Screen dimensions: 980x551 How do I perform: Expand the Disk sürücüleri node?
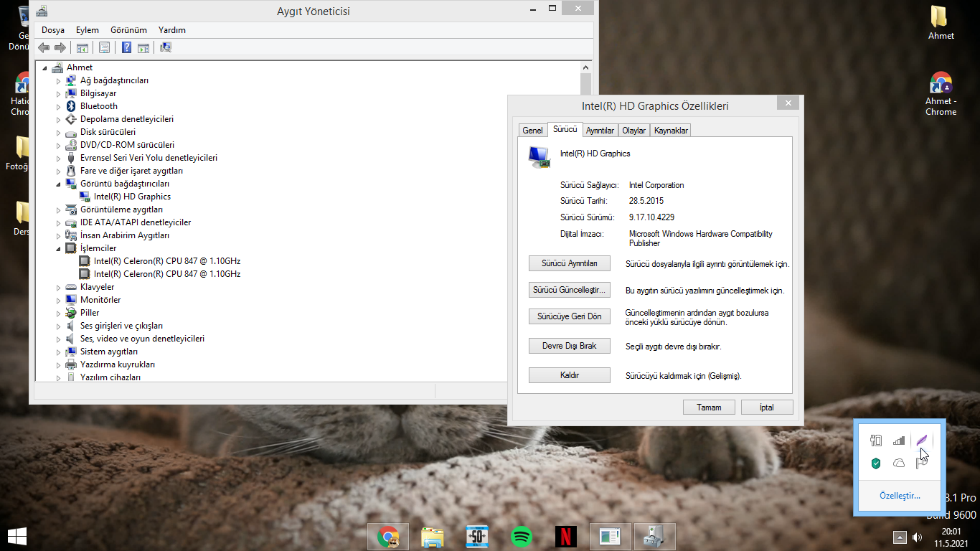pos(59,133)
